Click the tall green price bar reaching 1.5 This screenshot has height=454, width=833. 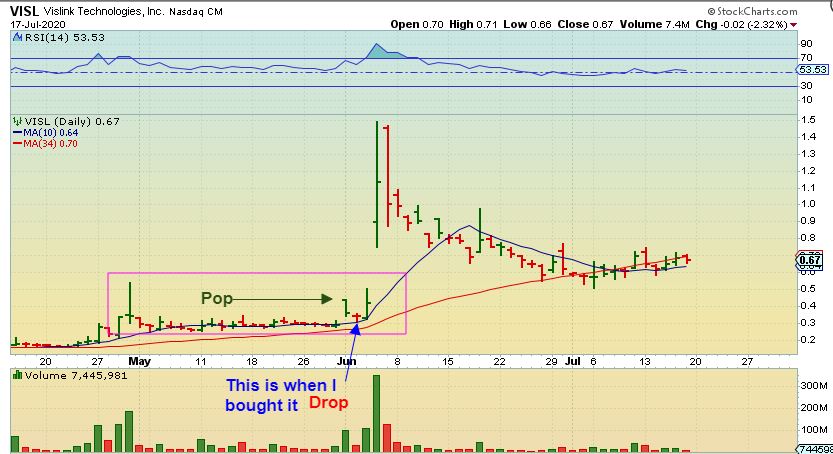(377, 184)
